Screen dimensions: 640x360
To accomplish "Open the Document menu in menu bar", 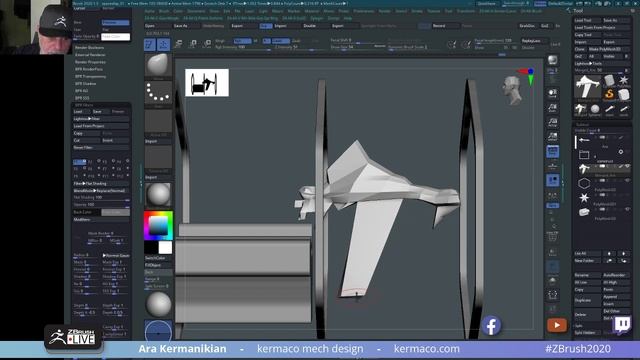I will coord(196,11).
